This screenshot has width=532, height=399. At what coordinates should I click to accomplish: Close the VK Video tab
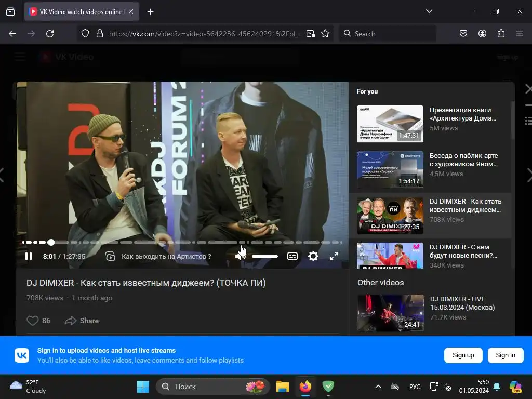[131, 11]
